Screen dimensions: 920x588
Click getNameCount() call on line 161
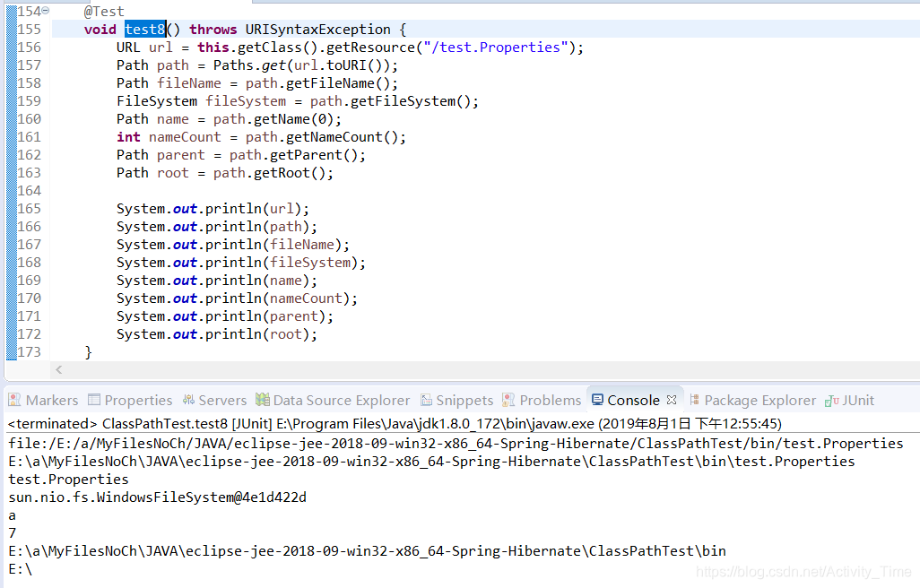[x=342, y=137]
